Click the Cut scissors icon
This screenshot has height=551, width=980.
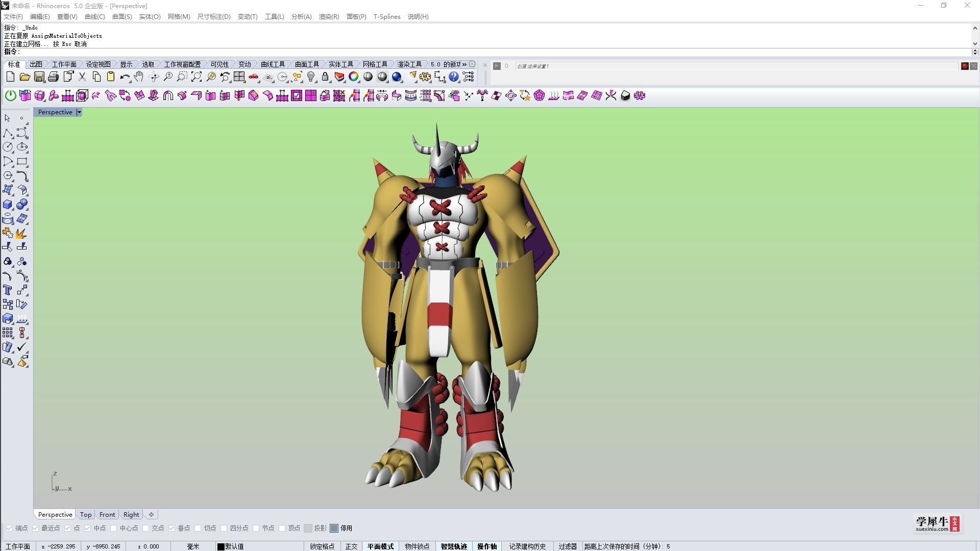(x=82, y=77)
